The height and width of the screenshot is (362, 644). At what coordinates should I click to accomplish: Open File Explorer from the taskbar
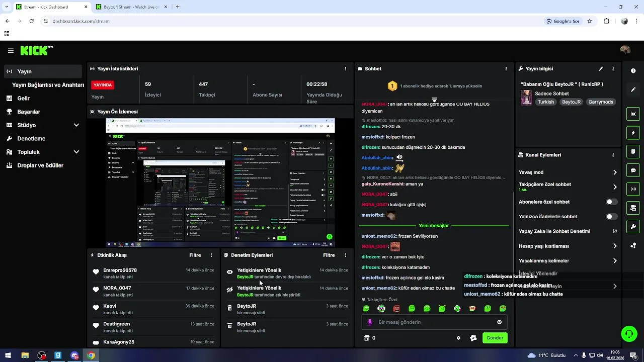point(25,355)
